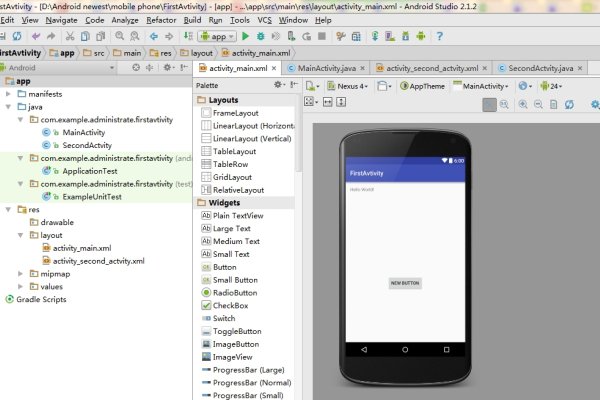
Task: Click NEW BUTTON in the phone preview
Action: [405, 283]
